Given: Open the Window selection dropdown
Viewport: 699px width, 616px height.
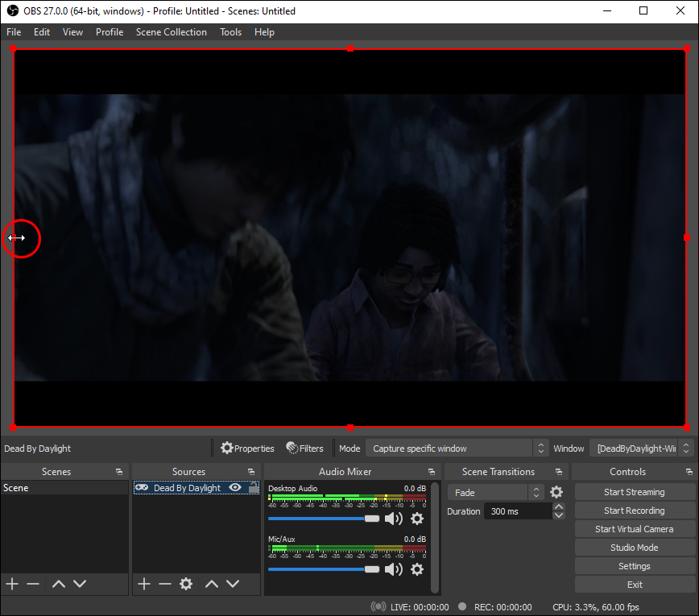Looking at the screenshot, I should click(x=641, y=449).
